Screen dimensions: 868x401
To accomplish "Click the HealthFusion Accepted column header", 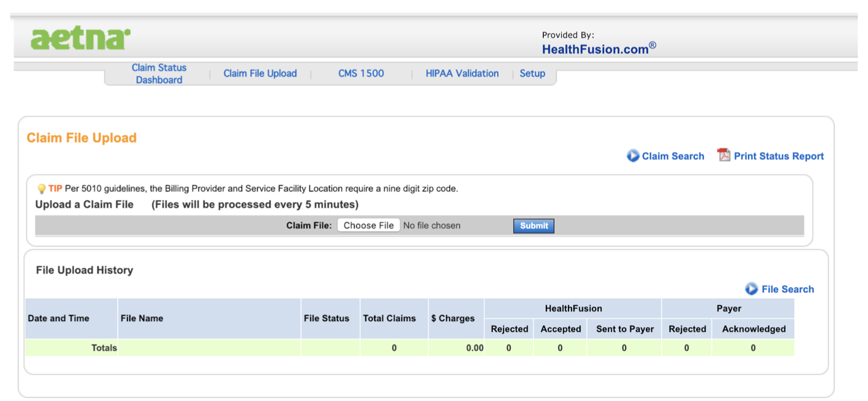I will [x=560, y=328].
